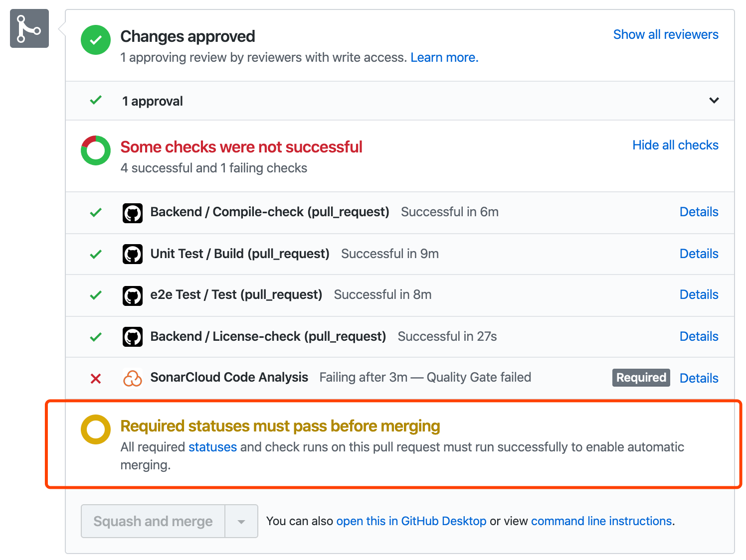Click the git merge branch icon
Viewport: 746px width, 560px height.
coord(29,28)
